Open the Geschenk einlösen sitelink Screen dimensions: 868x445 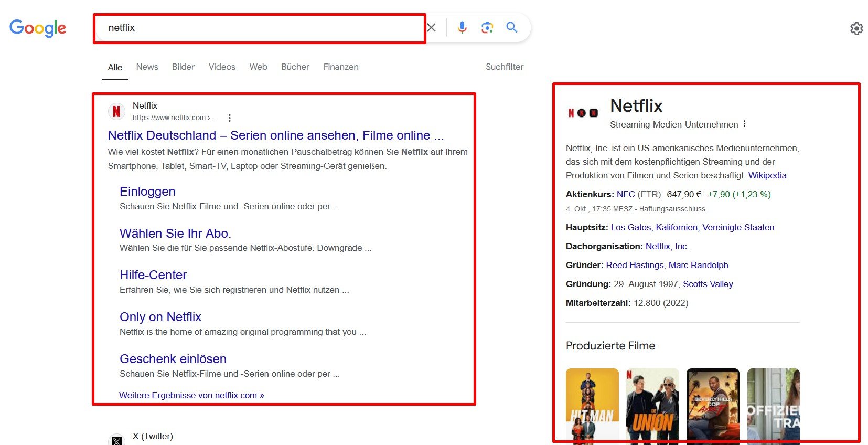[x=173, y=359]
